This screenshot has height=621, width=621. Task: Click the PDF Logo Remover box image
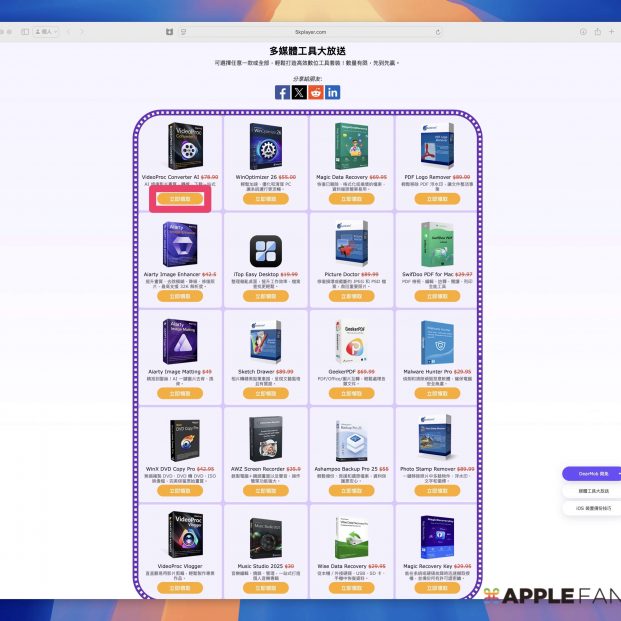click(437, 148)
